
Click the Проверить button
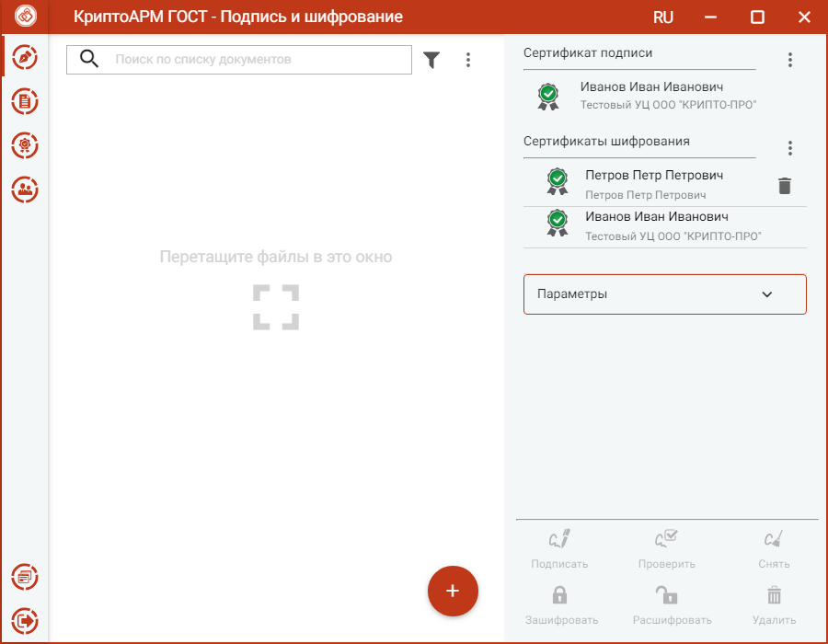[x=666, y=549]
